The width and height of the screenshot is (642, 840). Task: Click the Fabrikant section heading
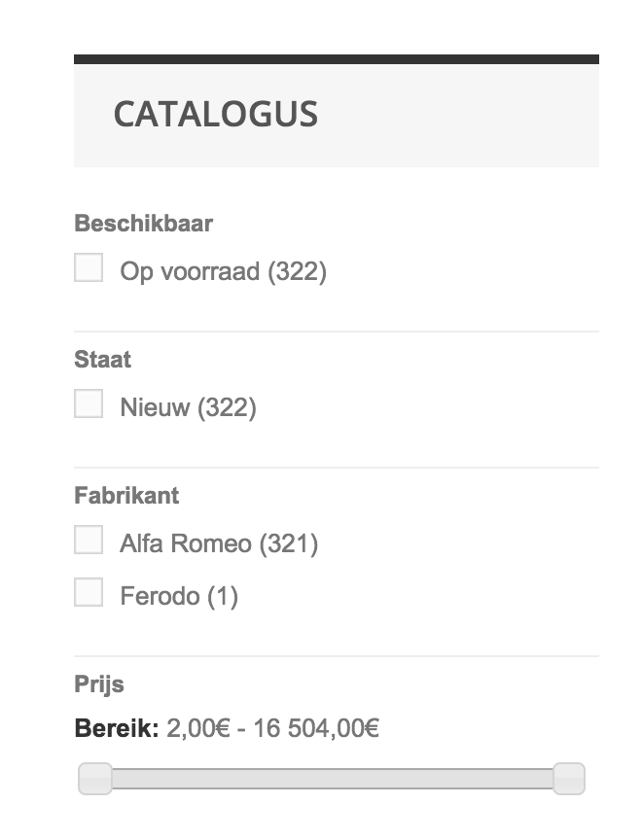126,496
